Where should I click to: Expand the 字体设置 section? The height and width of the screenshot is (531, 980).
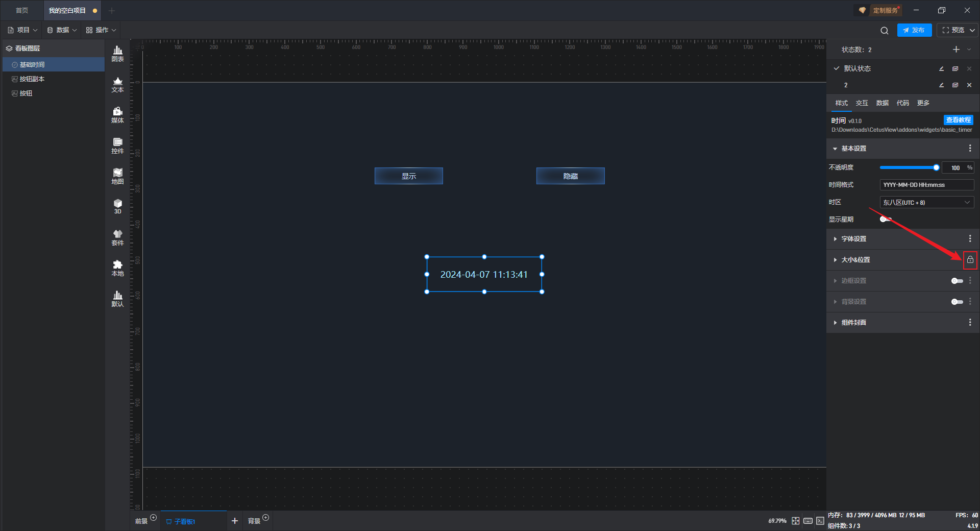pos(853,239)
